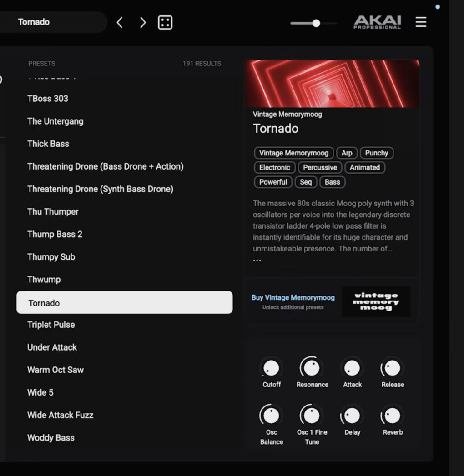Click the red tunnel preset artwork
This screenshot has width=464, height=476.
(x=332, y=84)
